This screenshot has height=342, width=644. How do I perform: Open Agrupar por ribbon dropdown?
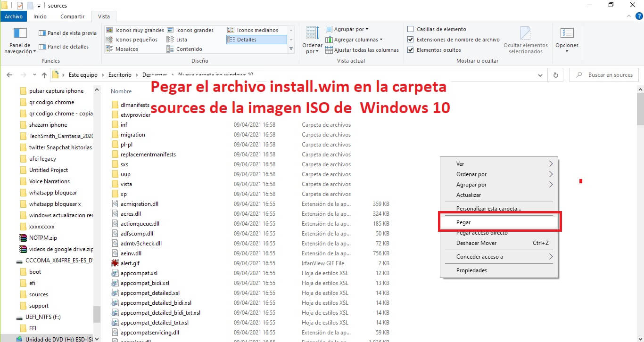(347, 29)
